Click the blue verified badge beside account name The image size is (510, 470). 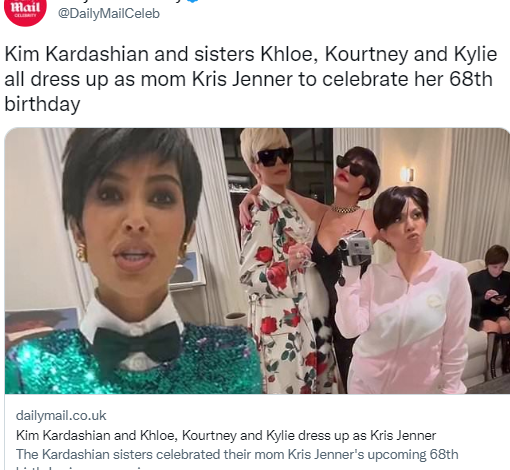coord(193,1)
